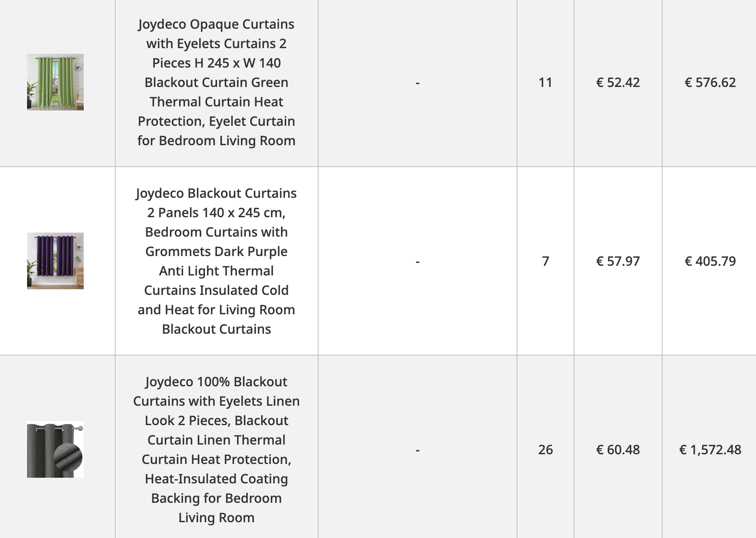Click the row total € 576.62

710,83
